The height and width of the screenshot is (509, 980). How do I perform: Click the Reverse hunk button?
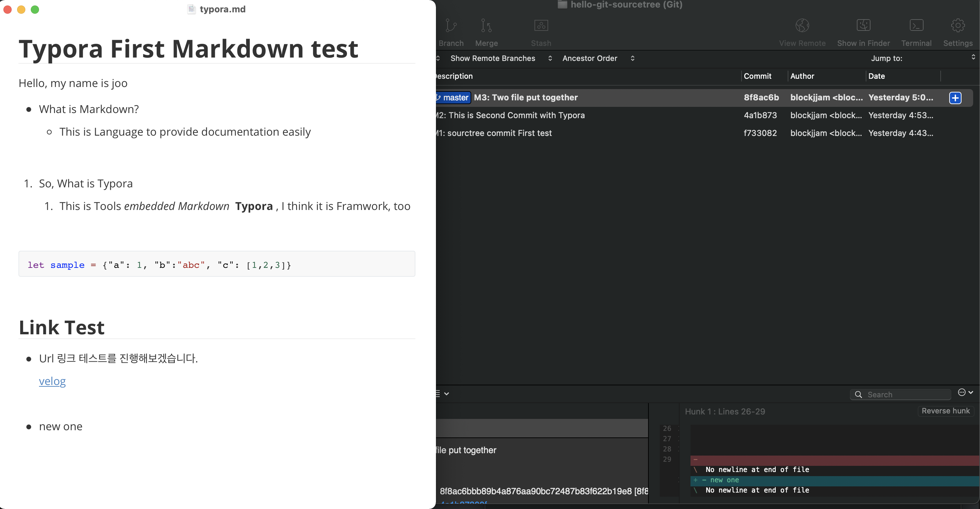(945, 411)
